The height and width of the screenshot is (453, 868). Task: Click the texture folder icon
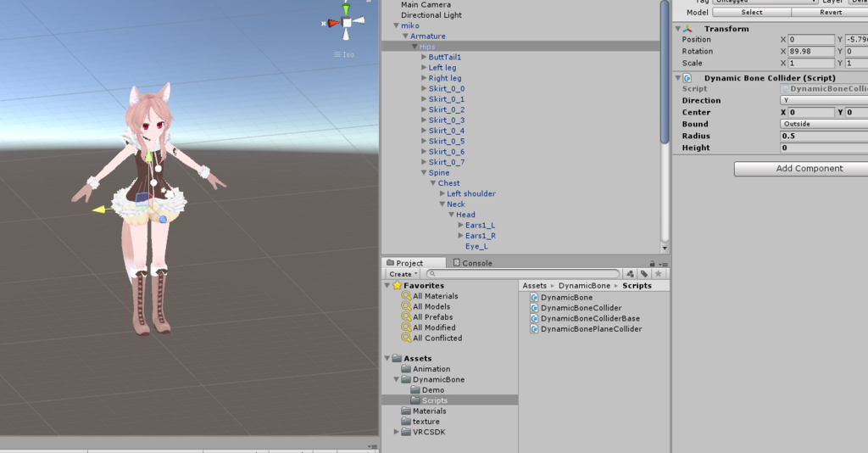(406, 422)
